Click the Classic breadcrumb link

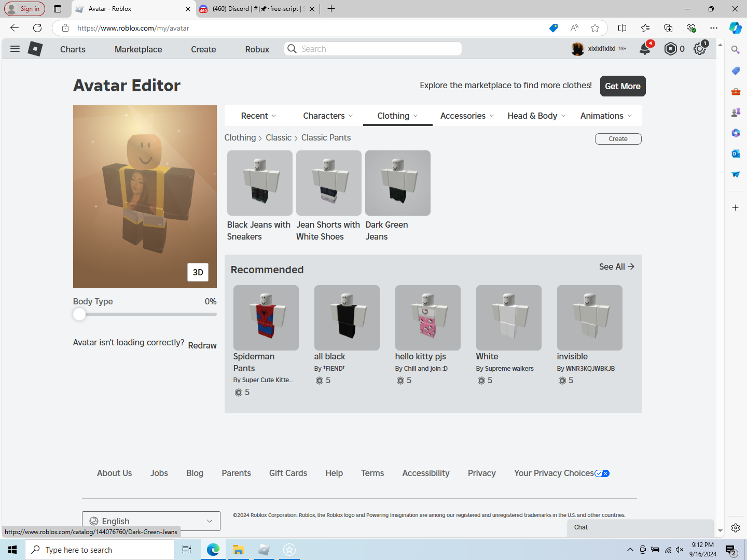279,137
